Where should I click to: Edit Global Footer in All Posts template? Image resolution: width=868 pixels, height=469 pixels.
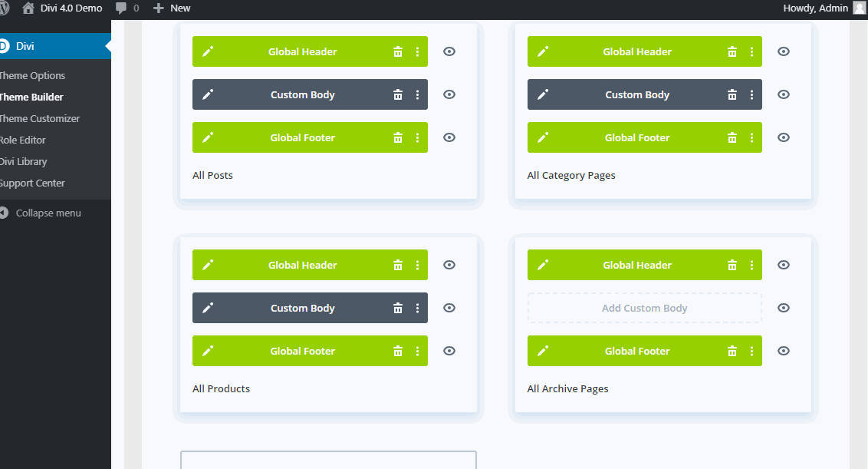coord(208,137)
